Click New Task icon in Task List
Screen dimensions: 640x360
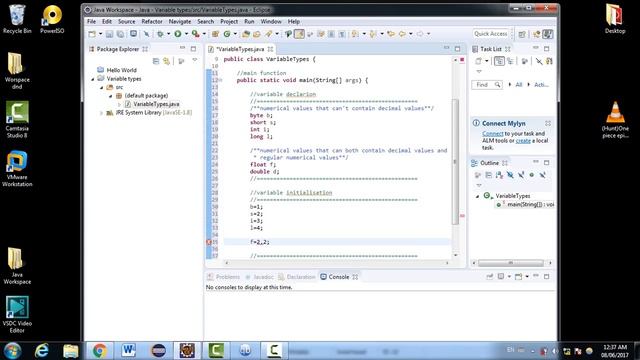(x=478, y=61)
